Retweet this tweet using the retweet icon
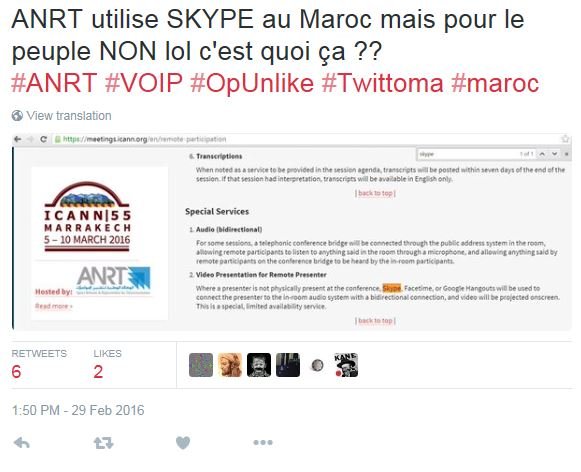Screen dimensions: 581x472 103,443
